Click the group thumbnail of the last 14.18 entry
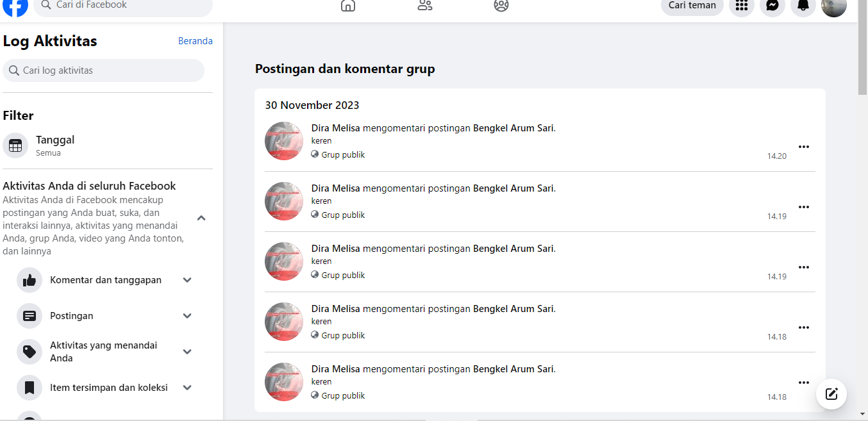The image size is (868, 421). (x=284, y=382)
